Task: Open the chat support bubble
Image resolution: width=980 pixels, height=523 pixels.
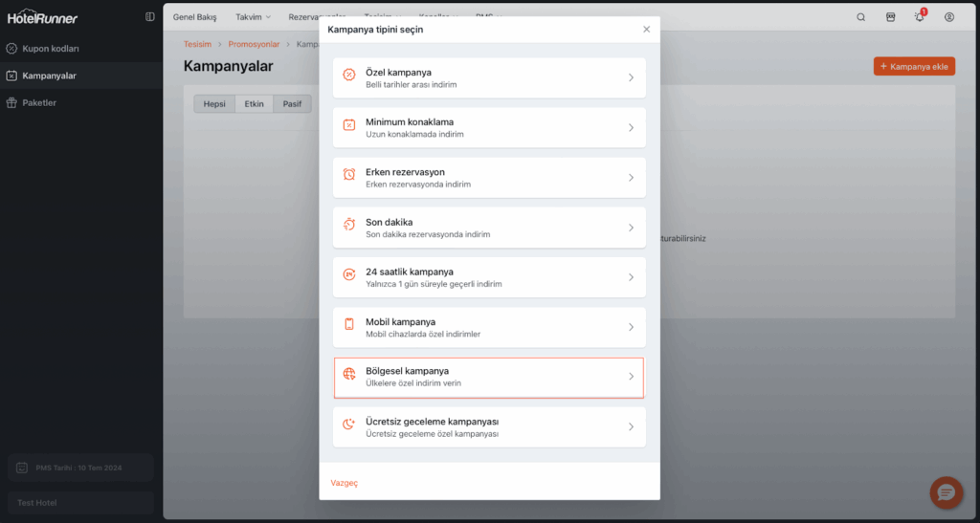Action: (947, 492)
